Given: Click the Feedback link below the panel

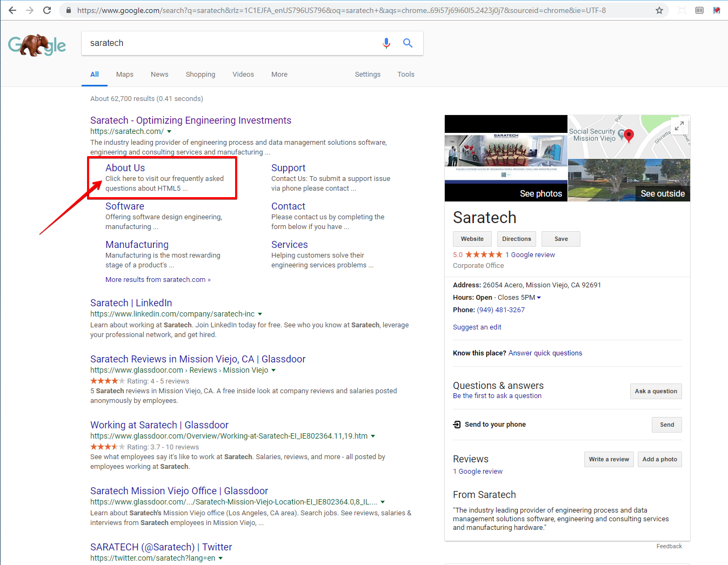Looking at the screenshot, I should coord(669,546).
